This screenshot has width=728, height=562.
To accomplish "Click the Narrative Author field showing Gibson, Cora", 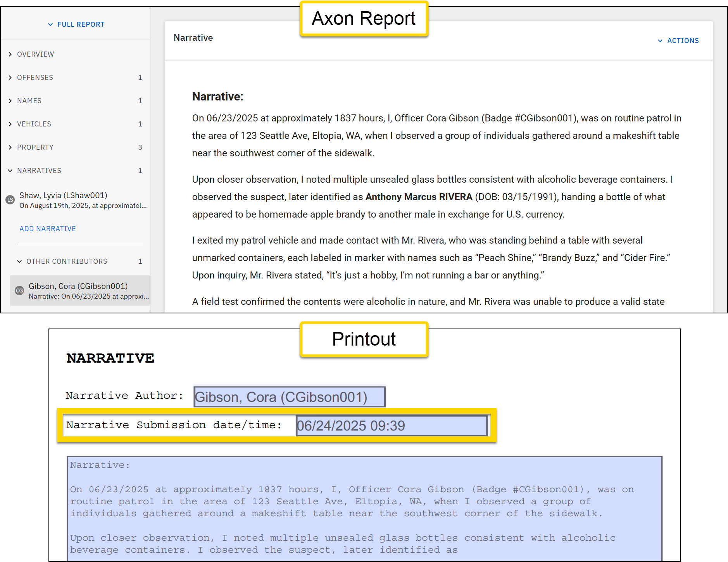I will pyautogui.click(x=289, y=396).
